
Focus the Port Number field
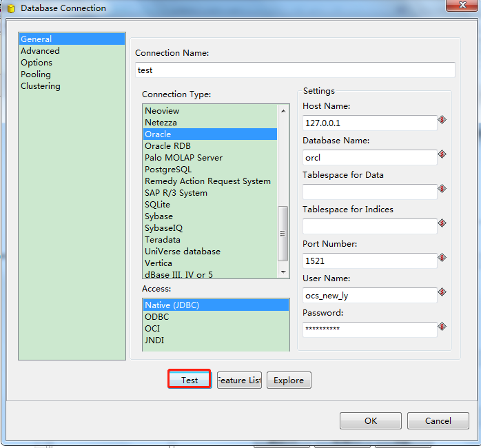point(369,261)
